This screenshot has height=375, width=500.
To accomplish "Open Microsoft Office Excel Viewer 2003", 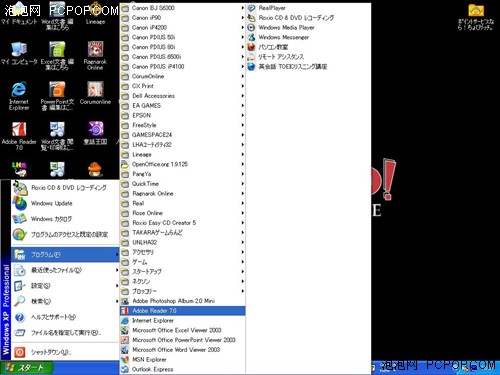I will pyautogui.click(x=183, y=330).
